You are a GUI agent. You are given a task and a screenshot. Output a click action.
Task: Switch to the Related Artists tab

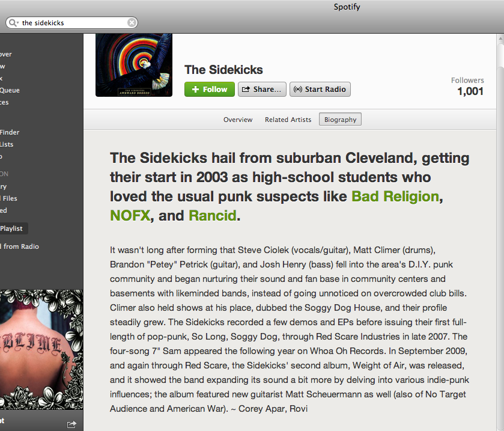(x=288, y=120)
